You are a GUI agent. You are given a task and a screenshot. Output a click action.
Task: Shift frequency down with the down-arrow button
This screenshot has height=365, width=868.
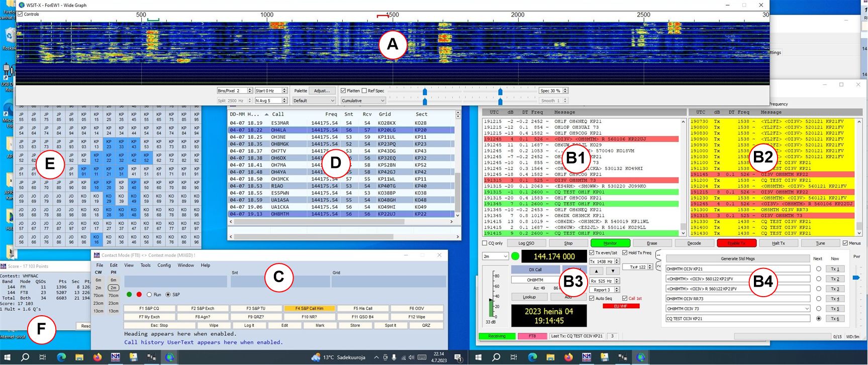tap(613, 270)
